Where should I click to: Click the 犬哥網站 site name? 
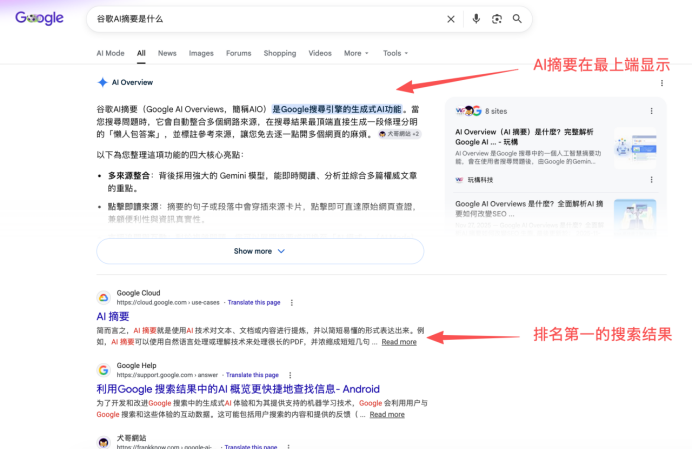click(132, 438)
